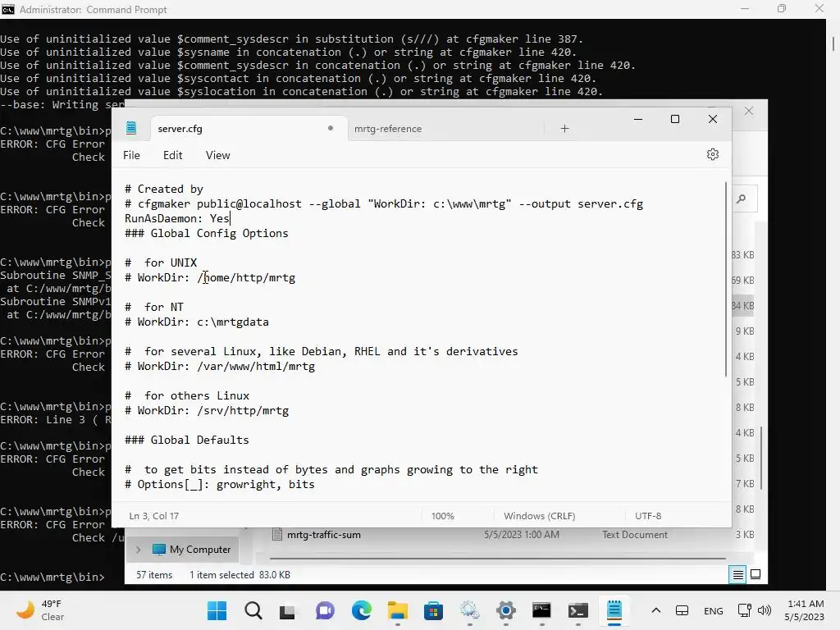The height and width of the screenshot is (630, 840).
Task: Click '# WorkDir: /var/www/html/mrtg' line
Action: tap(220, 367)
